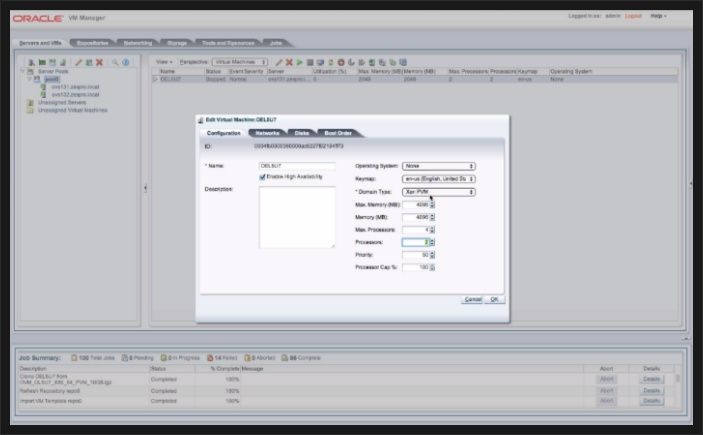Viewport: 703px width, 435px height.
Task: Switch to Networks tab in Edit dialog
Action: pos(267,133)
